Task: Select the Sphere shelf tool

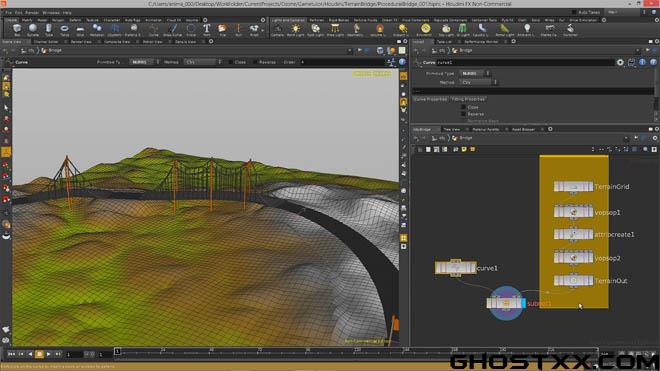Action: [33, 29]
